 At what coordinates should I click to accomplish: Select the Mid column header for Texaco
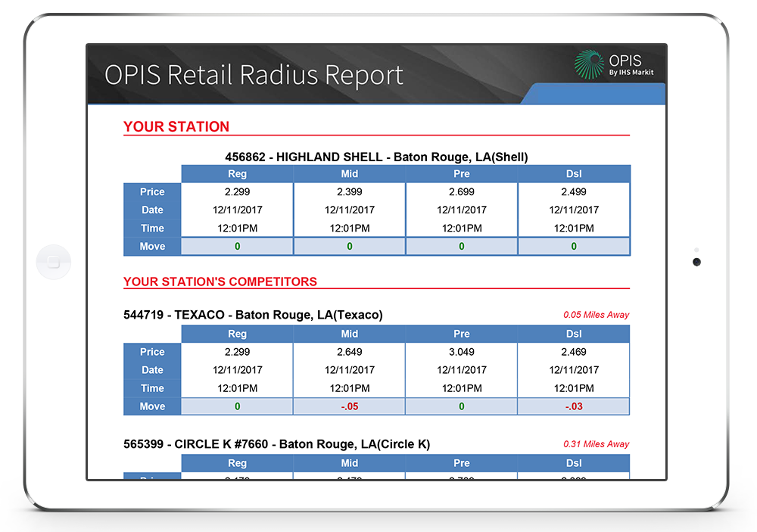point(350,334)
